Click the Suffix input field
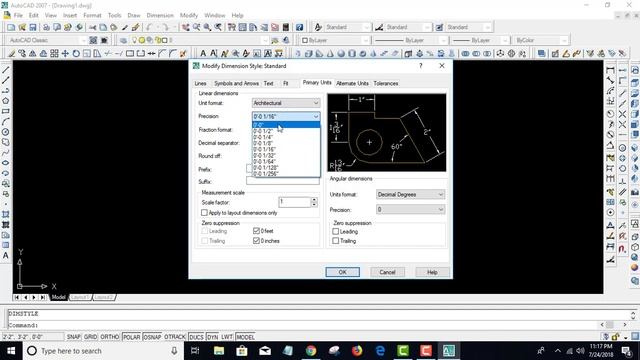Image resolution: width=640 pixels, height=360 pixels. coord(283,181)
